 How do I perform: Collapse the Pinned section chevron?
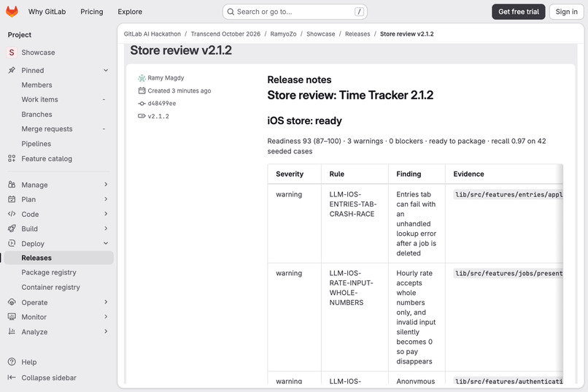(106, 70)
